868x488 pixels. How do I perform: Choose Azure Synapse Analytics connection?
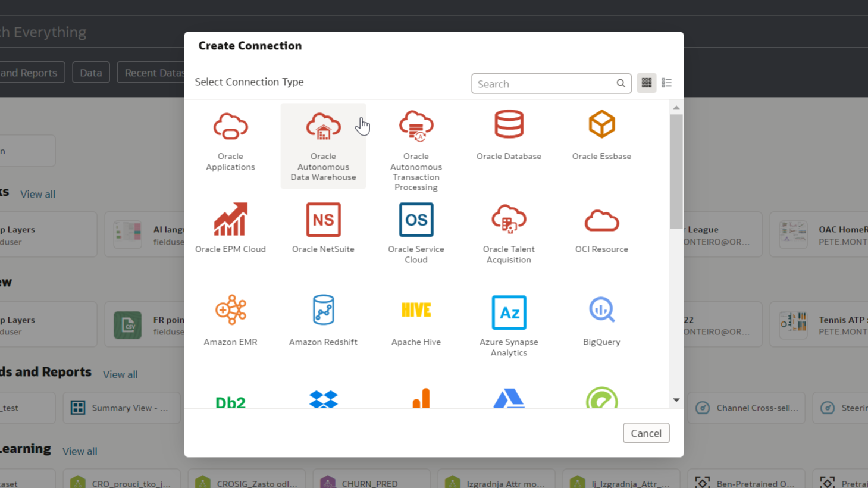tap(509, 326)
